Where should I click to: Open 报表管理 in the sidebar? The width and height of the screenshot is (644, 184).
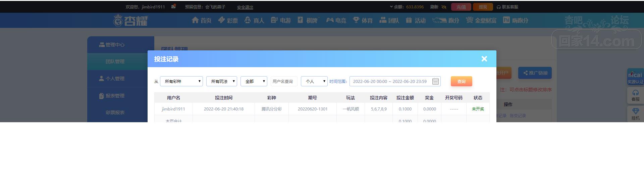coord(121,96)
